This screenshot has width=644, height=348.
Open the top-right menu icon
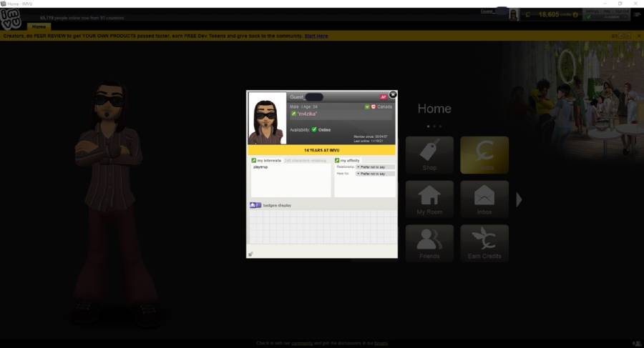(638, 15)
